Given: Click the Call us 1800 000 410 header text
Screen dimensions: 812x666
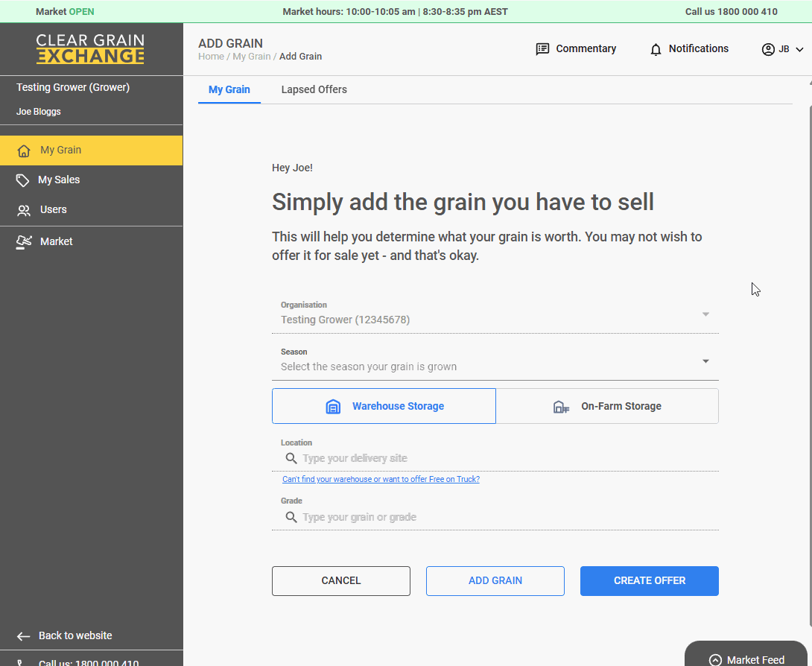Looking at the screenshot, I should point(732,11).
